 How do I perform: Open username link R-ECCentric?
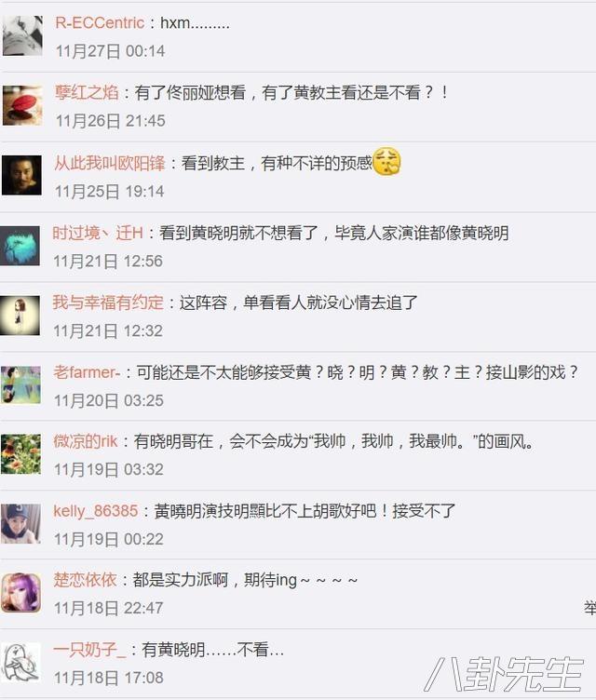[100, 22]
